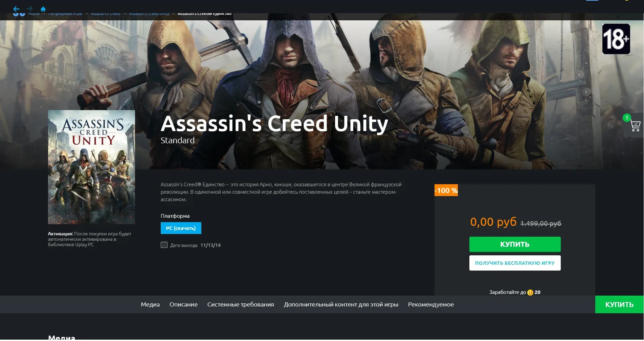Go forward with the right arrow
644x341 pixels.
point(30,9)
